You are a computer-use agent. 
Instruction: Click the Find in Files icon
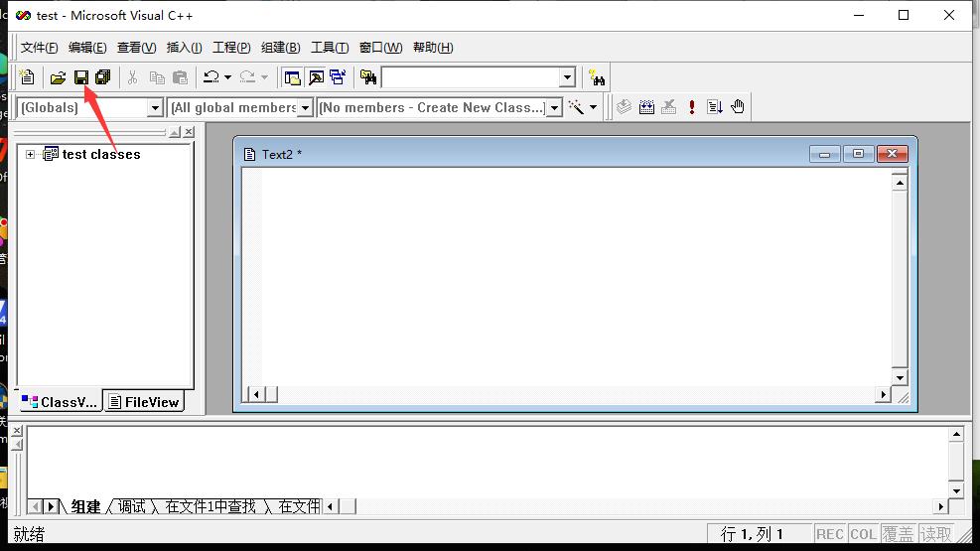click(x=368, y=77)
